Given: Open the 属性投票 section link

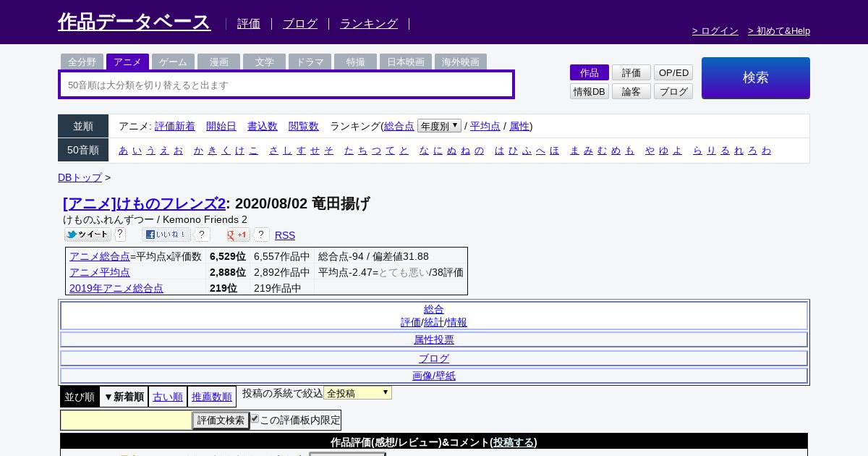Looking at the screenshot, I should 434,339.
